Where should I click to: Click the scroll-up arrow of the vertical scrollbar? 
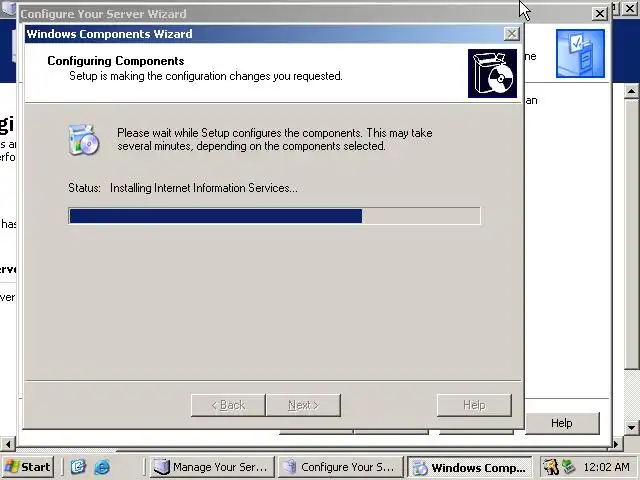(x=631, y=91)
